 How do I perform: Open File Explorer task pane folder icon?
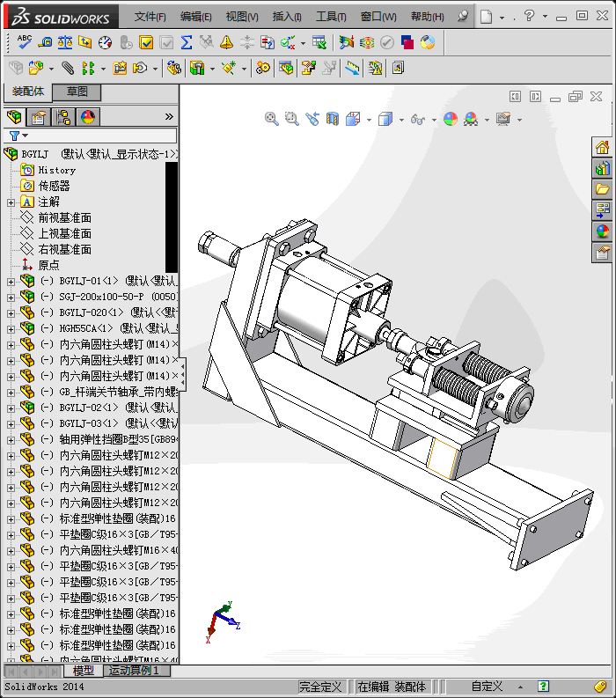602,189
